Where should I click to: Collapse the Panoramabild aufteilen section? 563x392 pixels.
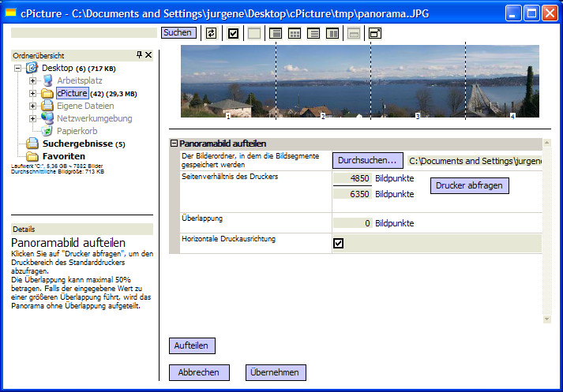point(175,144)
